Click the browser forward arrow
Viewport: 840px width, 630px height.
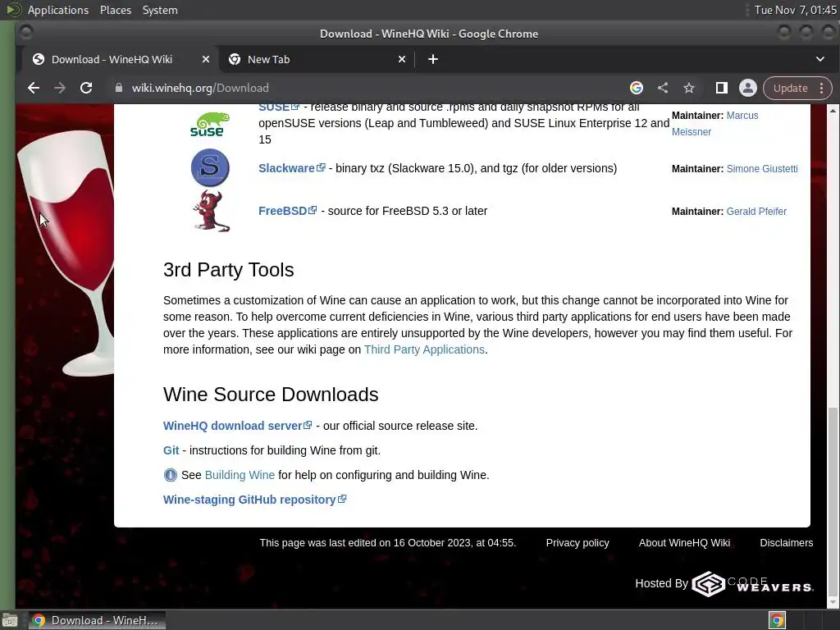pyautogui.click(x=59, y=88)
